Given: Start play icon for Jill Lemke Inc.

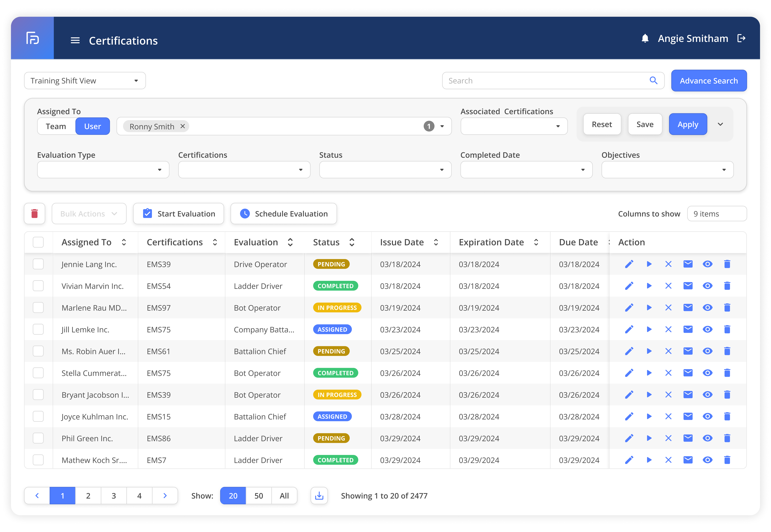Looking at the screenshot, I should coord(649,329).
